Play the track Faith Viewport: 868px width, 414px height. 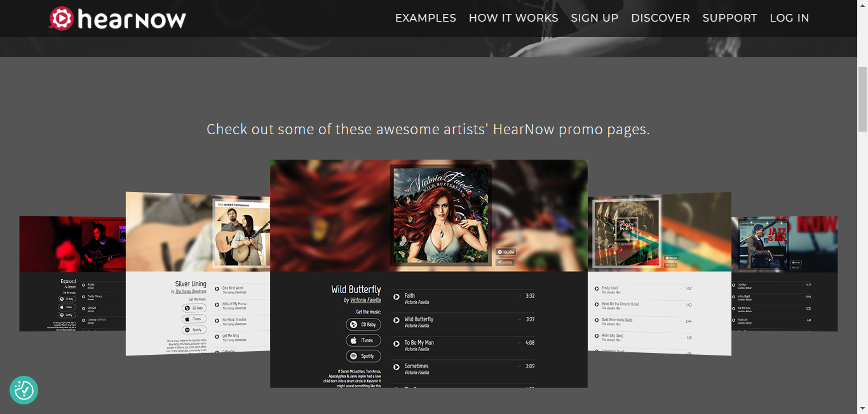pyautogui.click(x=397, y=296)
